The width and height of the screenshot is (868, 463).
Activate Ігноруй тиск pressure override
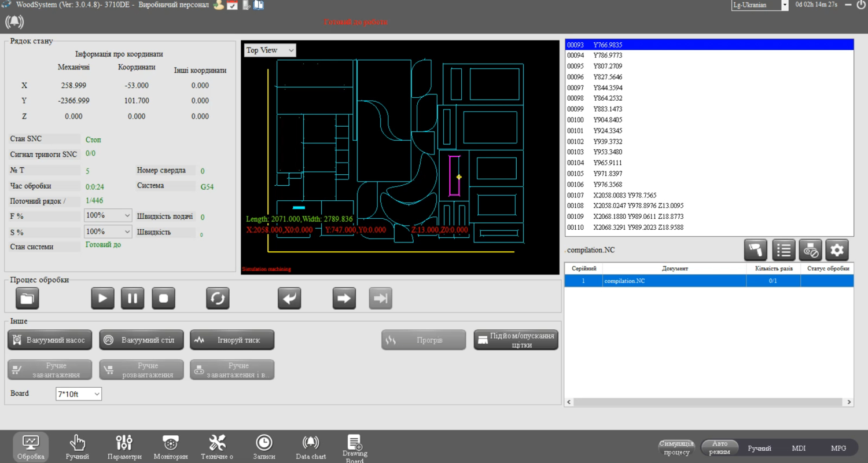231,340
